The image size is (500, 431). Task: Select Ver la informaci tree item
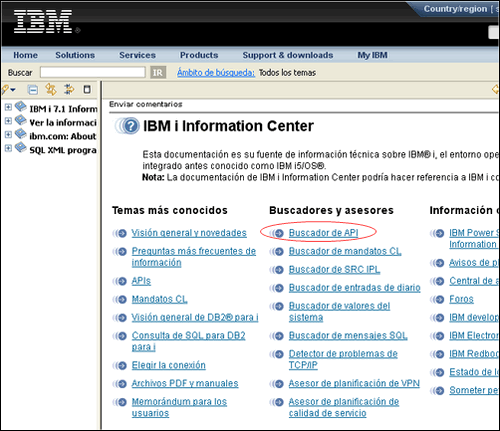(x=63, y=123)
